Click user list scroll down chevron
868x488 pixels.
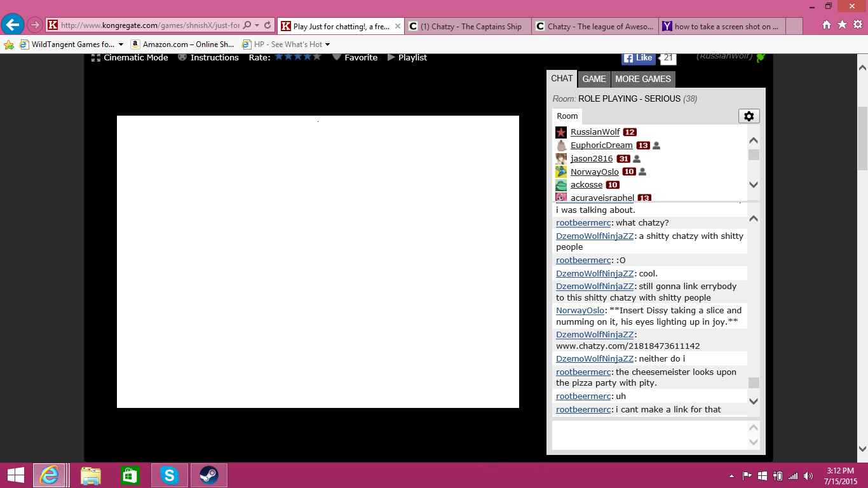point(754,185)
